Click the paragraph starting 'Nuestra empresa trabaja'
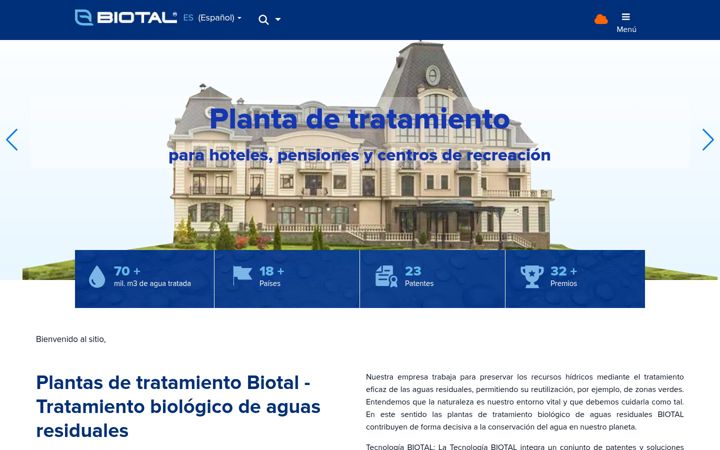This screenshot has width=720, height=450. [525, 402]
